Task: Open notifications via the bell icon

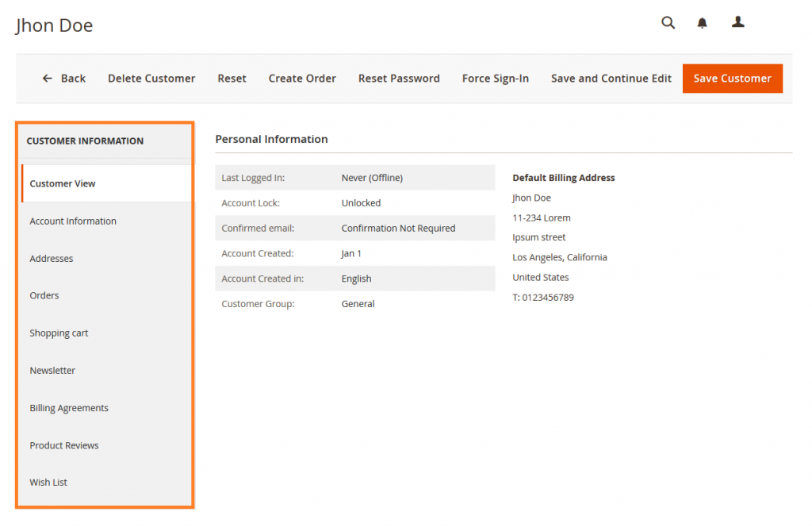Action: coord(702,22)
